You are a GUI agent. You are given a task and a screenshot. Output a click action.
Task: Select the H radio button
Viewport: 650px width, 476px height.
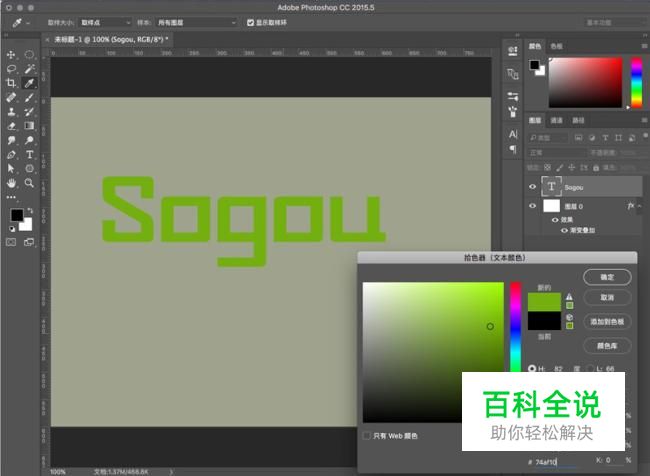coord(532,369)
